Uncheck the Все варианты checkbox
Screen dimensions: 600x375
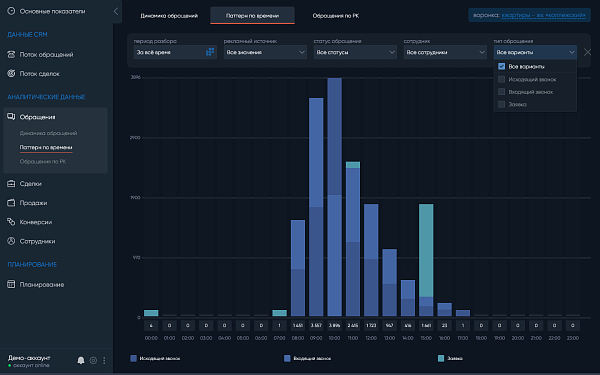(x=501, y=67)
